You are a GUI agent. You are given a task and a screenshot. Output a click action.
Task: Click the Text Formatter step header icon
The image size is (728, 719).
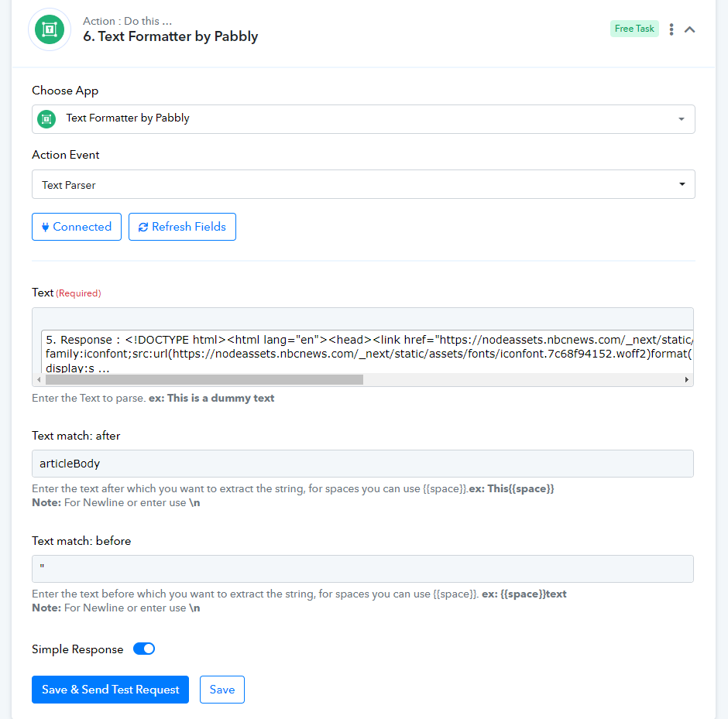pyautogui.click(x=50, y=29)
